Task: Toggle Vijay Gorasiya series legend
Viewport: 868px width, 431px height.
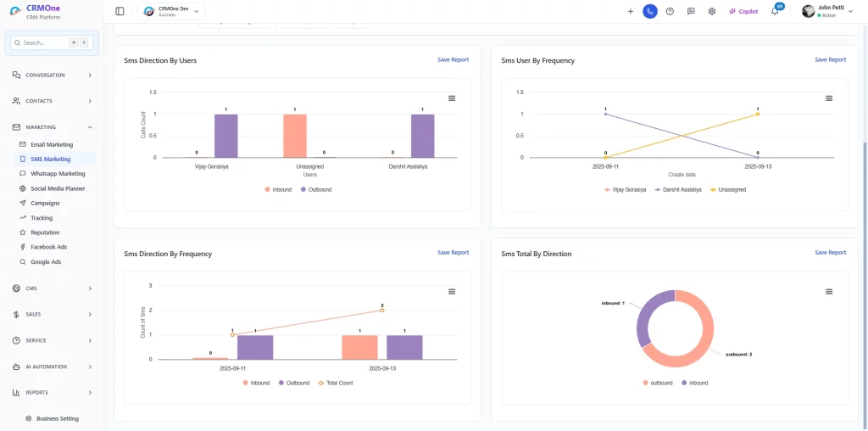Action: (625, 189)
